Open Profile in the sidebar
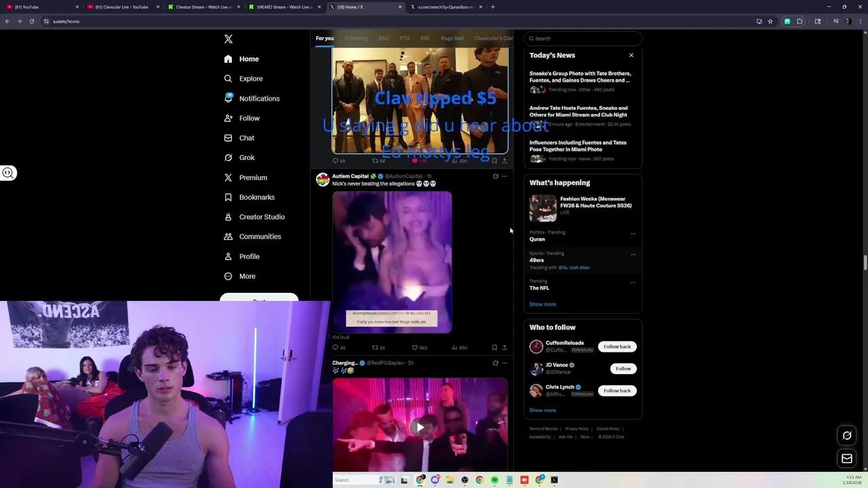 coord(241,256)
